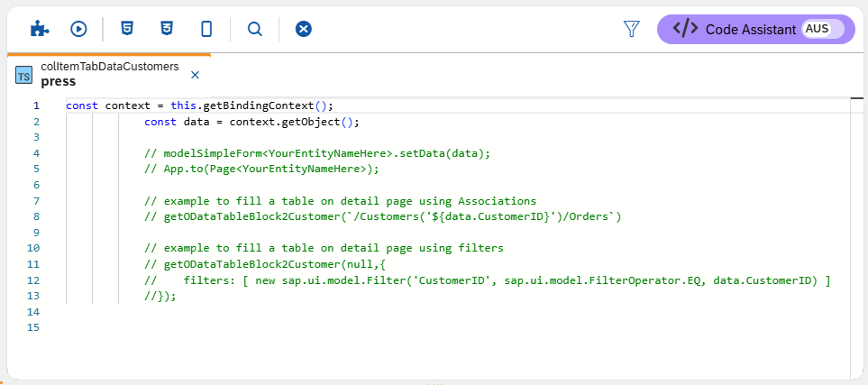
Task: Open the HTML5 editor icon
Action: 127,28
